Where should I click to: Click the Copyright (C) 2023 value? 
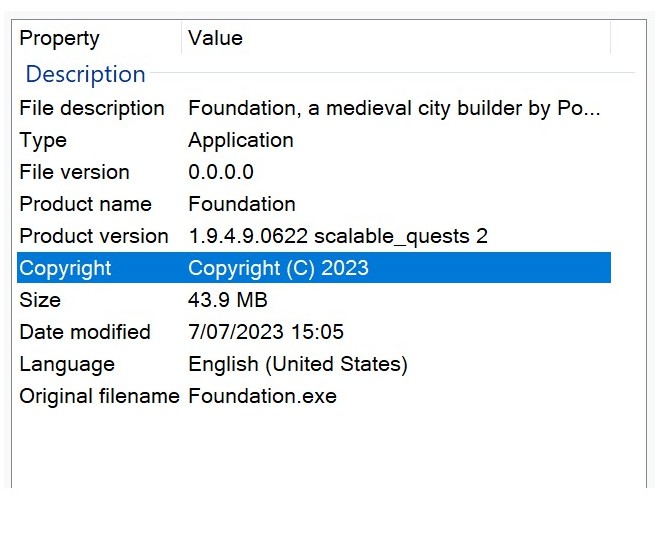pyautogui.click(x=279, y=268)
